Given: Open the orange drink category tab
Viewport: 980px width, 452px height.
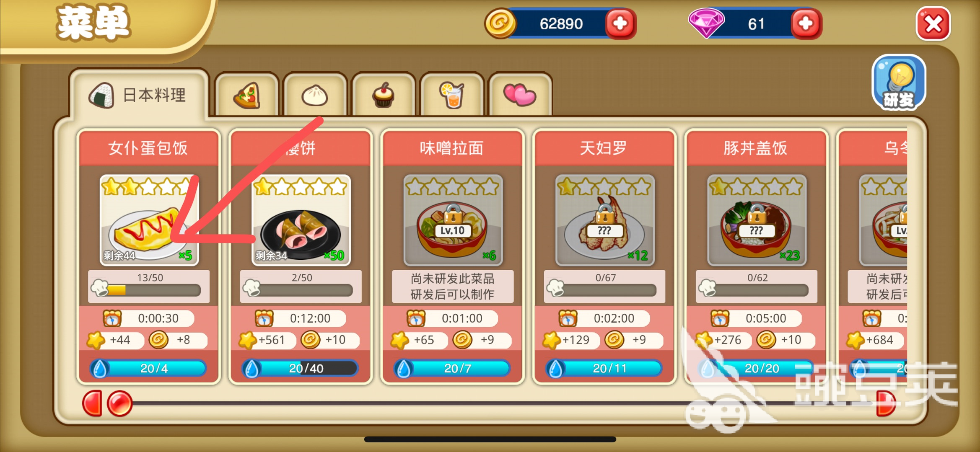Looking at the screenshot, I should pyautogui.click(x=452, y=96).
